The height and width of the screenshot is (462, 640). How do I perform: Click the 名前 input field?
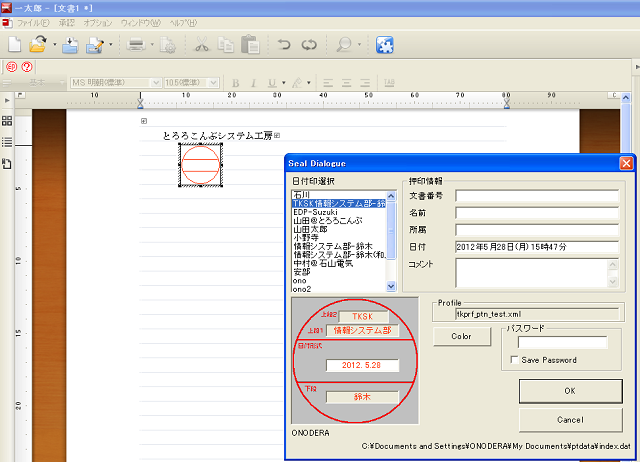click(x=537, y=213)
